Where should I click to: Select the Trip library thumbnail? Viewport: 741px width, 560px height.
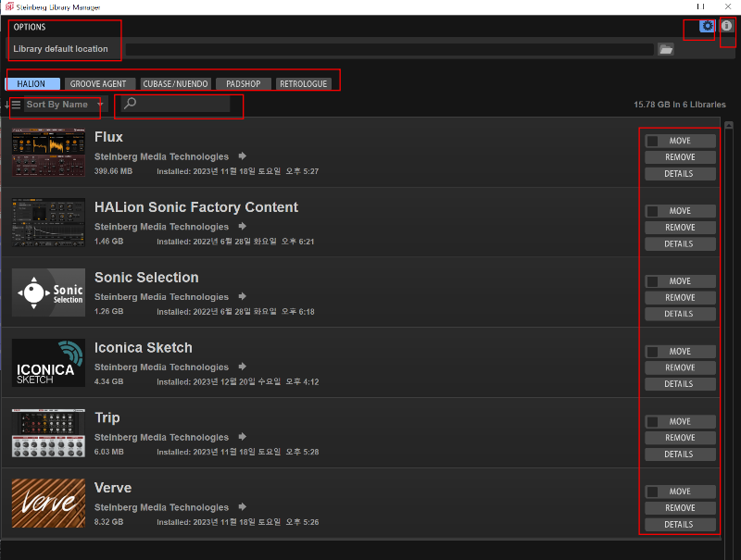(49, 433)
